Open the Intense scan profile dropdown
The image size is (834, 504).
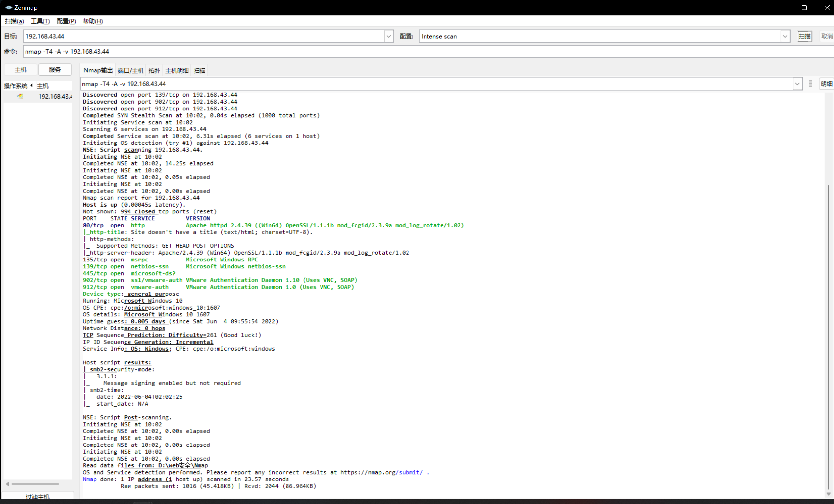tap(785, 36)
